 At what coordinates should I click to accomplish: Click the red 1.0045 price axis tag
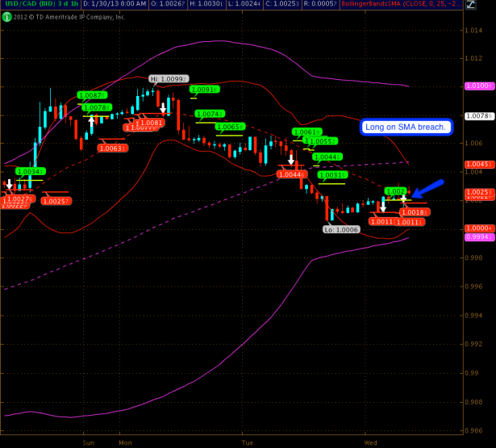pos(479,165)
